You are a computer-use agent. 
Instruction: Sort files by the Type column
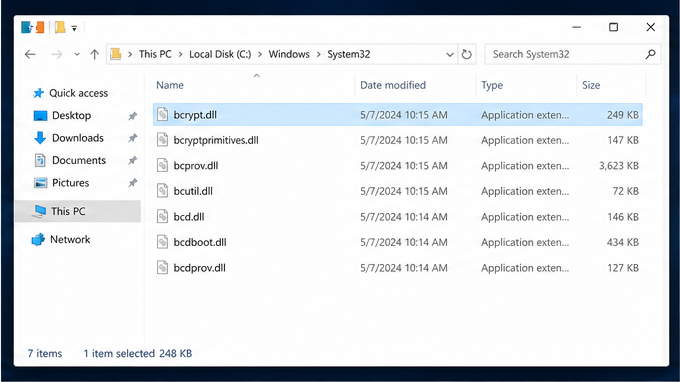coord(492,85)
